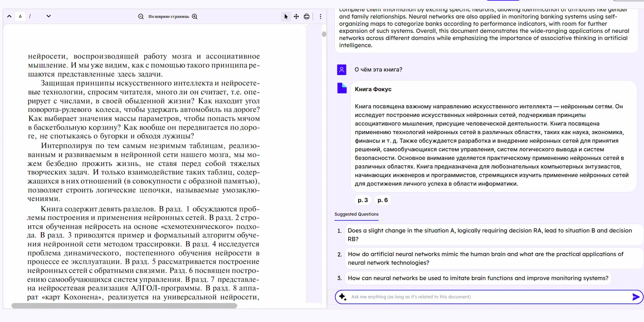The width and height of the screenshot is (644, 322).
Task: Zoom out of the PDF page
Action: (x=141, y=16)
